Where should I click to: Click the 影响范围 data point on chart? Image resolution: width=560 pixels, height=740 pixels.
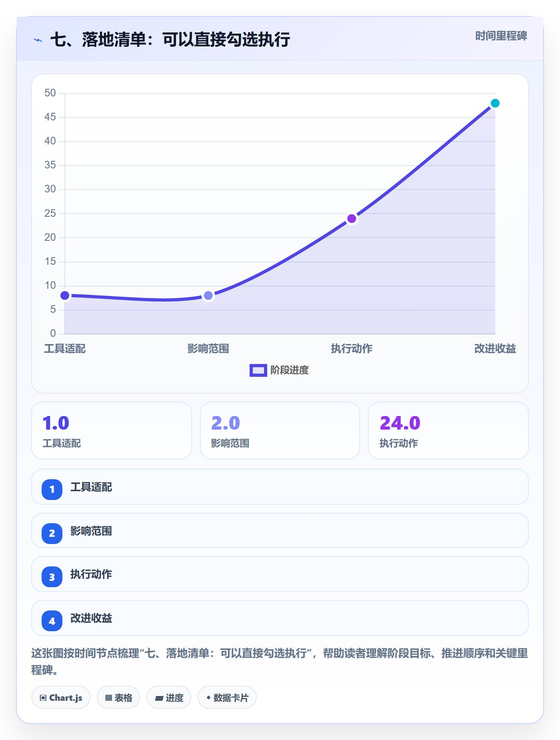(x=208, y=296)
